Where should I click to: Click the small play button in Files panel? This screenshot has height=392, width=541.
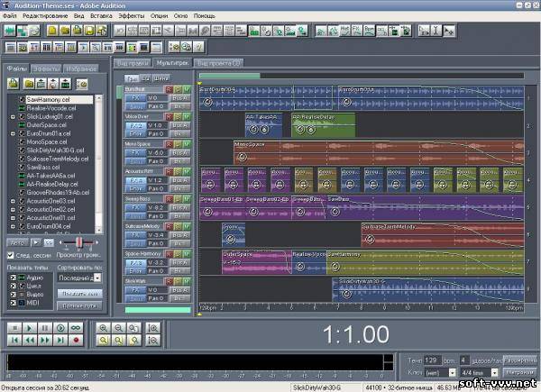pyautogui.click(x=35, y=242)
